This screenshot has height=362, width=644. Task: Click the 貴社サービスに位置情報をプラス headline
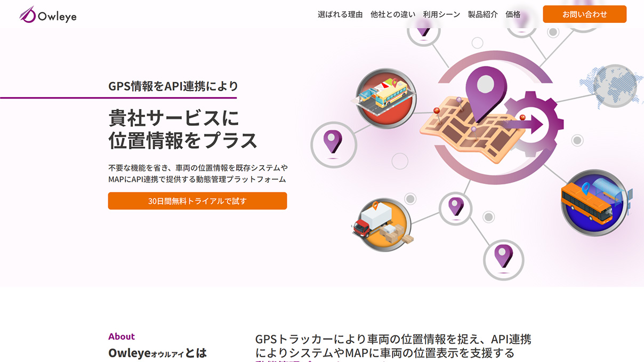point(183,129)
